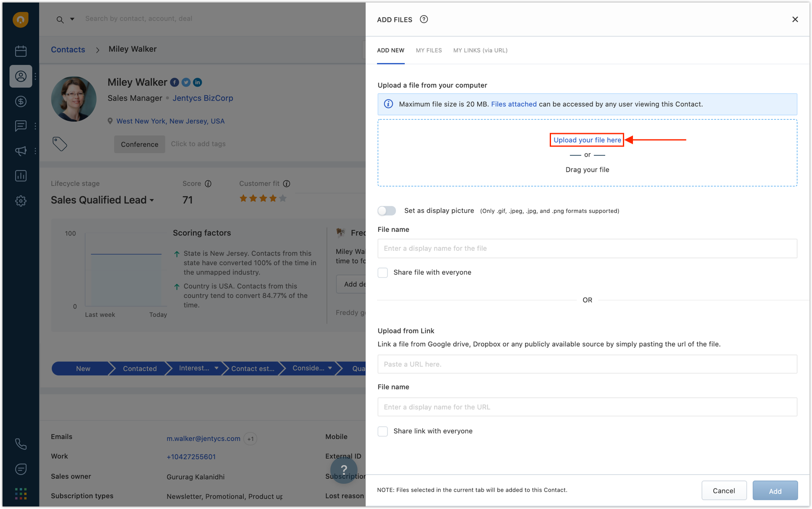Enable Share link with everyone checkbox

pyautogui.click(x=382, y=431)
